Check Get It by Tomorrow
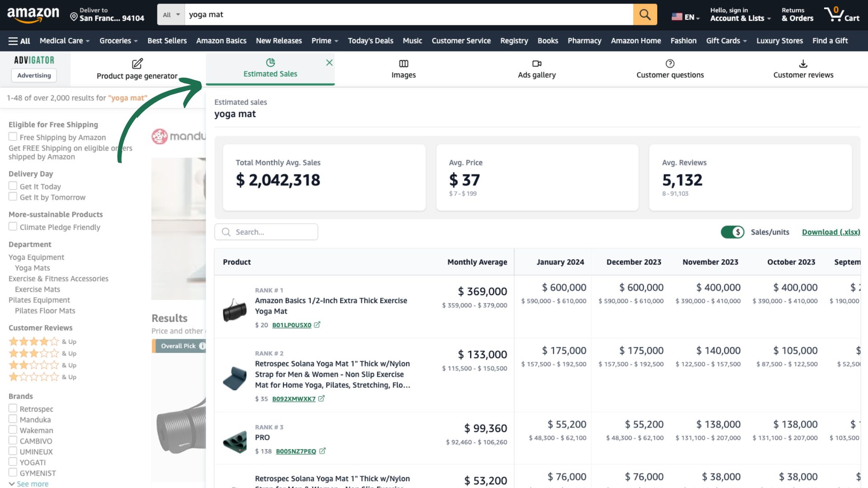 coord(13,197)
